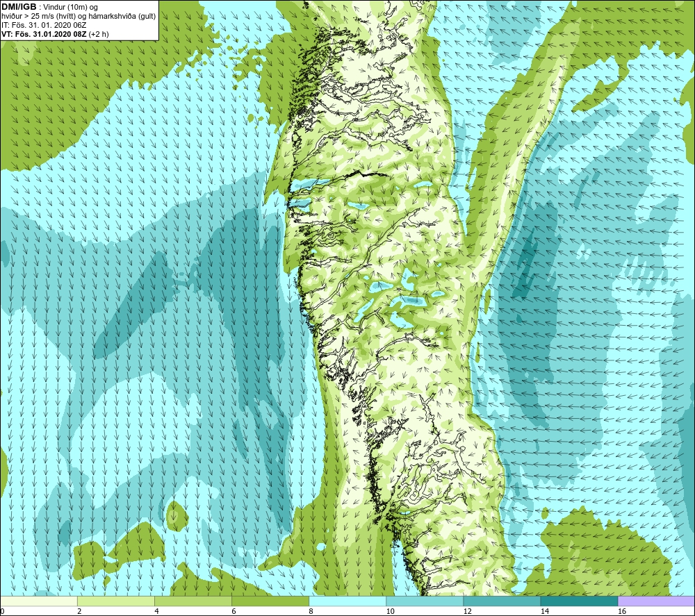
Task: Click the scale label "2"
Action: pyautogui.click(x=79, y=612)
